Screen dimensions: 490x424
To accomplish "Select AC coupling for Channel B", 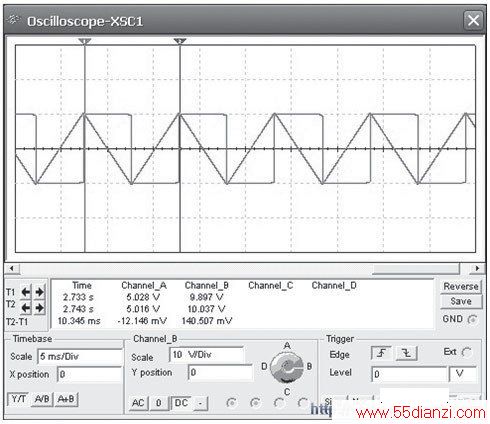I will click(x=138, y=403).
